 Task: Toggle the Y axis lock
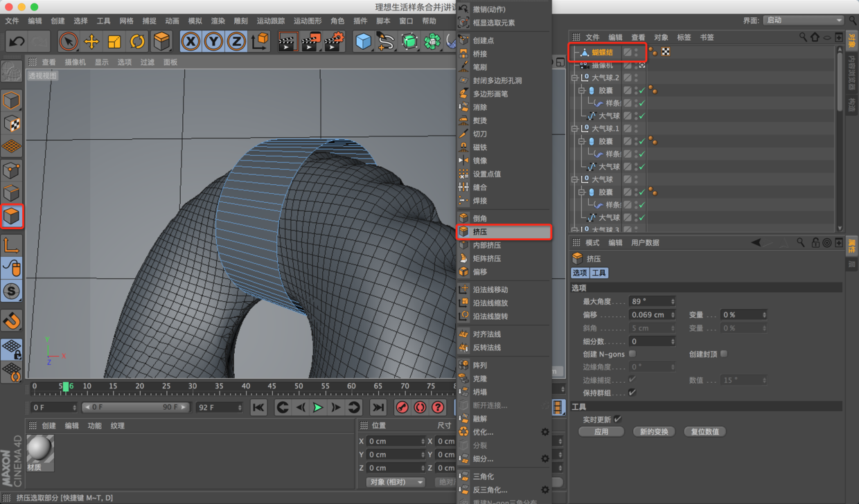[213, 42]
